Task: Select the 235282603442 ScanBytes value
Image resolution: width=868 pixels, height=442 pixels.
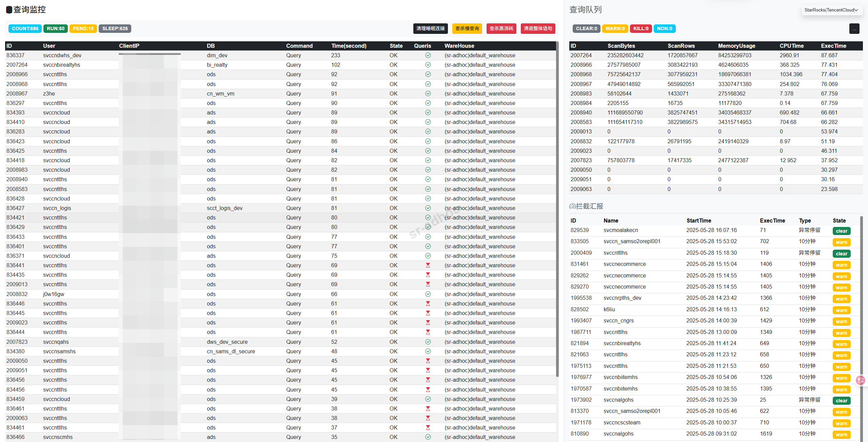Action: pos(625,55)
